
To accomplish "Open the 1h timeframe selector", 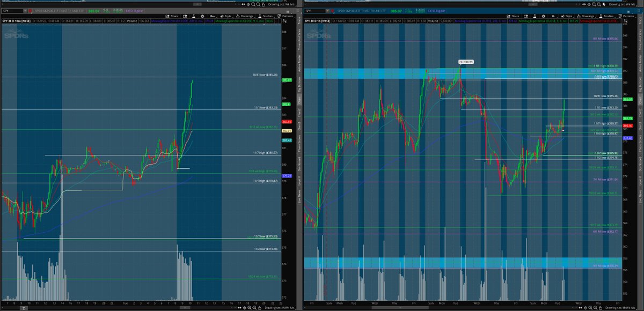I will (553, 16).
